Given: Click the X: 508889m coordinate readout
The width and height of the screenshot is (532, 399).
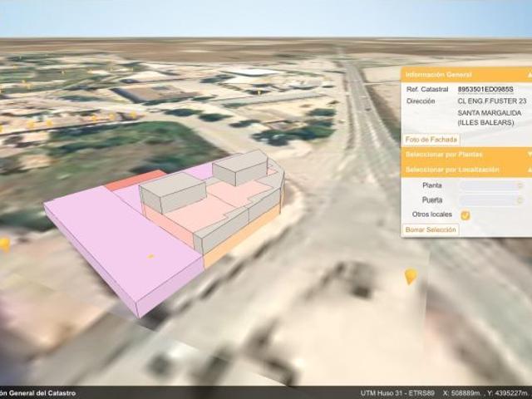Looking at the screenshot, I should coord(463,393).
